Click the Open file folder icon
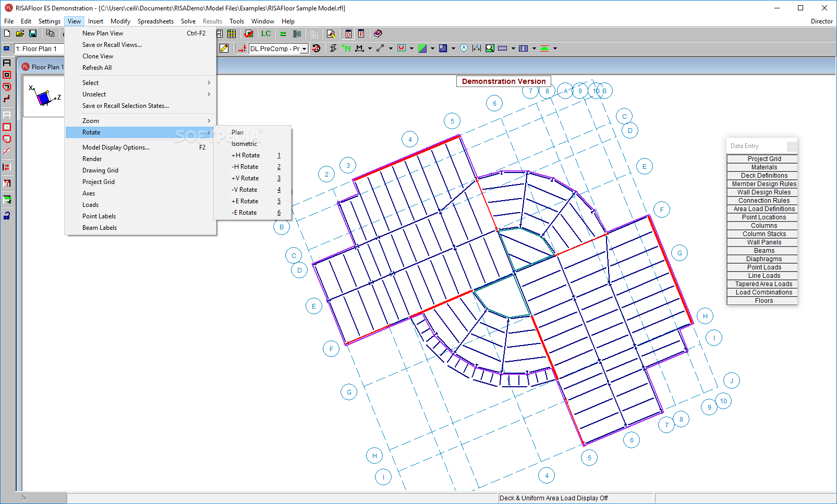This screenshot has height=504, width=837. [x=20, y=33]
